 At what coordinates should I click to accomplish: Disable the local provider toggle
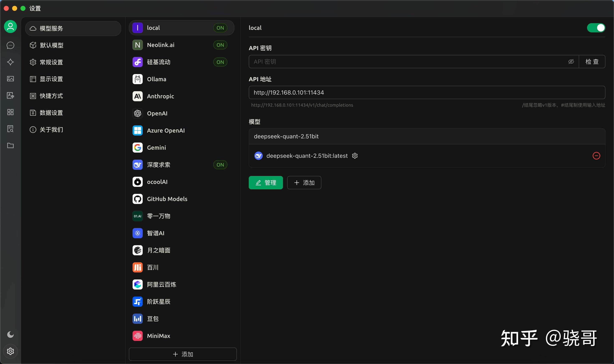596,28
